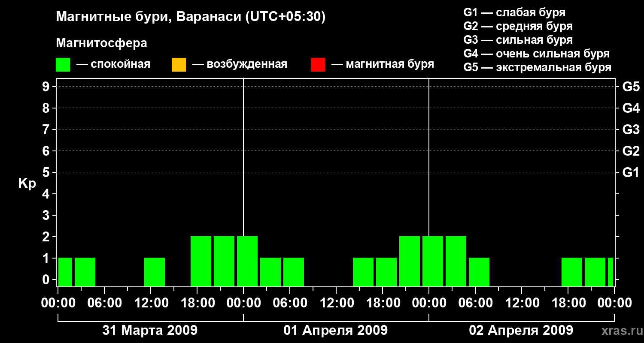Click the "G5" storm level axis label
Viewport: 644px width, 343px height.
click(631, 87)
